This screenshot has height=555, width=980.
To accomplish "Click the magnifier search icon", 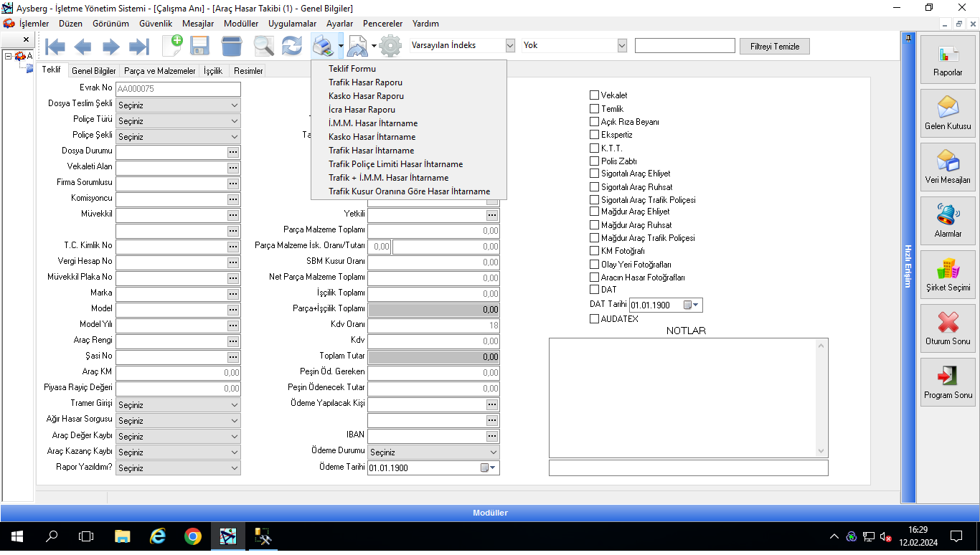I will pos(263,47).
